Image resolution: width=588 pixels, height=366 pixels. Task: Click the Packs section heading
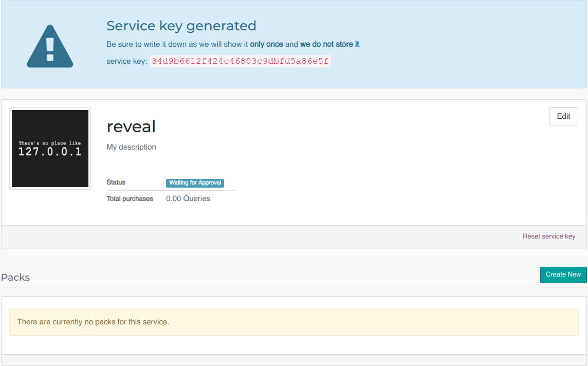[x=15, y=278]
